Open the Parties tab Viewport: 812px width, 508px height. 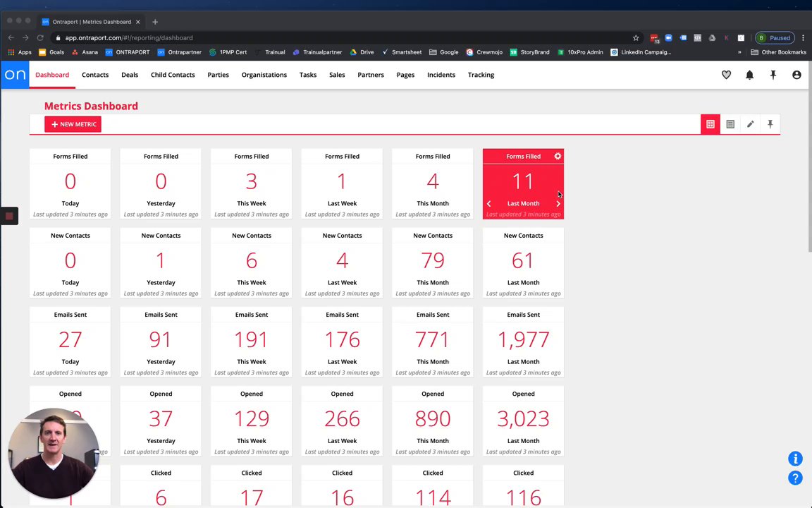(x=218, y=75)
